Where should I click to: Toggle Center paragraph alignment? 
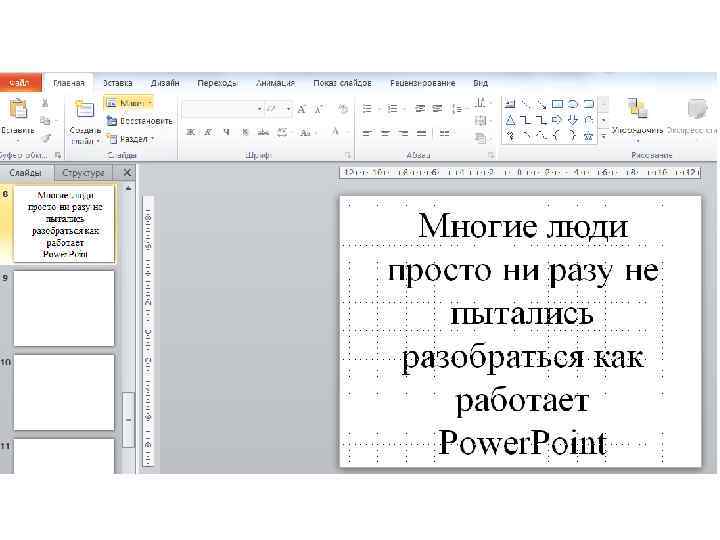(x=385, y=133)
